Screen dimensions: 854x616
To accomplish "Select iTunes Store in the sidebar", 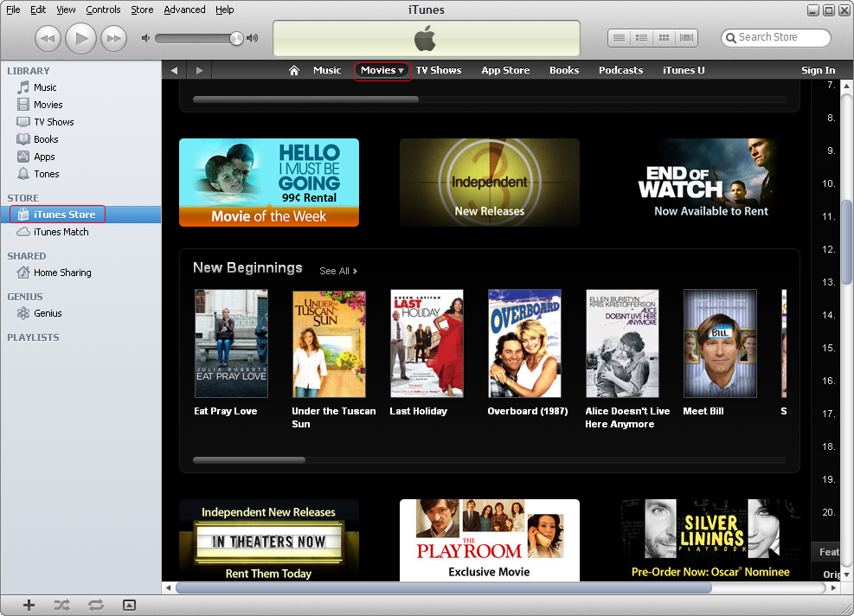I will click(80, 215).
